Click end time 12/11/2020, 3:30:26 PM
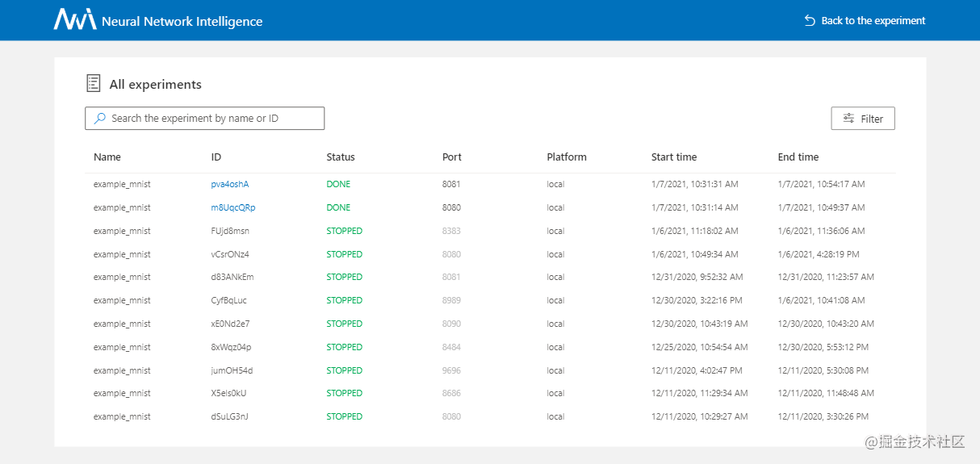This screenshot has width=980, height=464. [x=823, y=416]
